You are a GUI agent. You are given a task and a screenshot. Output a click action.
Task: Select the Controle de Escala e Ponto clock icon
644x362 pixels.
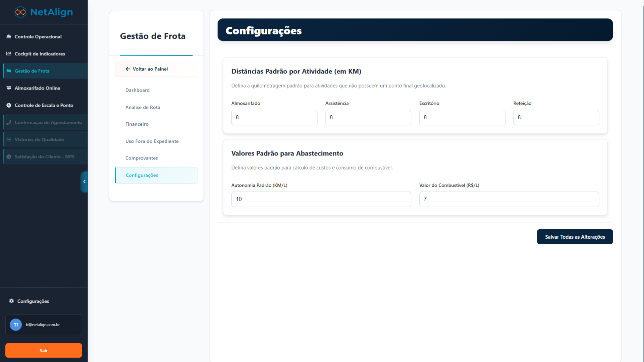point(9,105)
